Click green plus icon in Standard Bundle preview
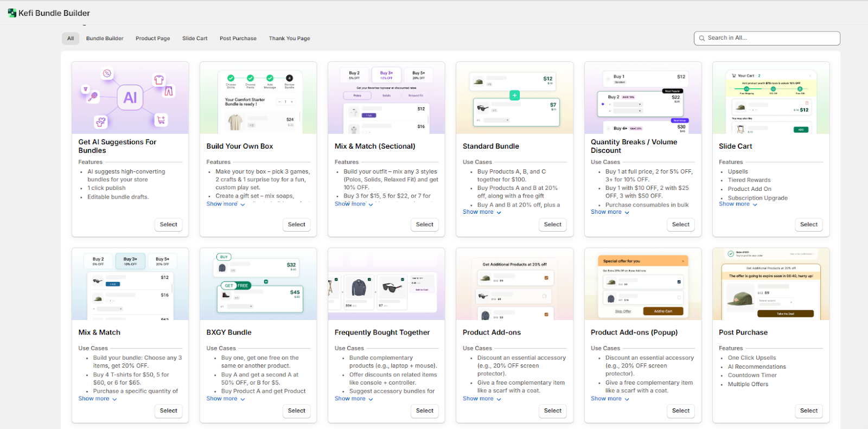Viewport: 868px width, 429px height. pos(514,95)
